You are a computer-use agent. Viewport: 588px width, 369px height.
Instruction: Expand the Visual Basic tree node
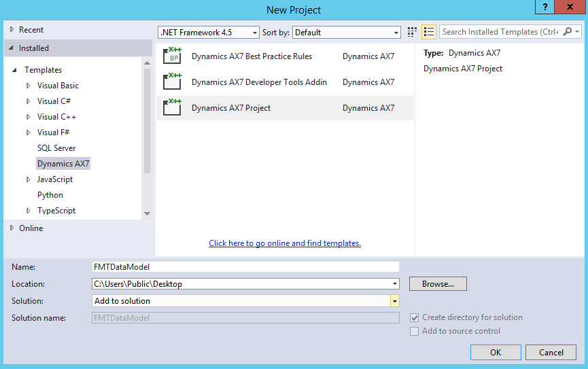pyautogui.click(x=28, y=86)
